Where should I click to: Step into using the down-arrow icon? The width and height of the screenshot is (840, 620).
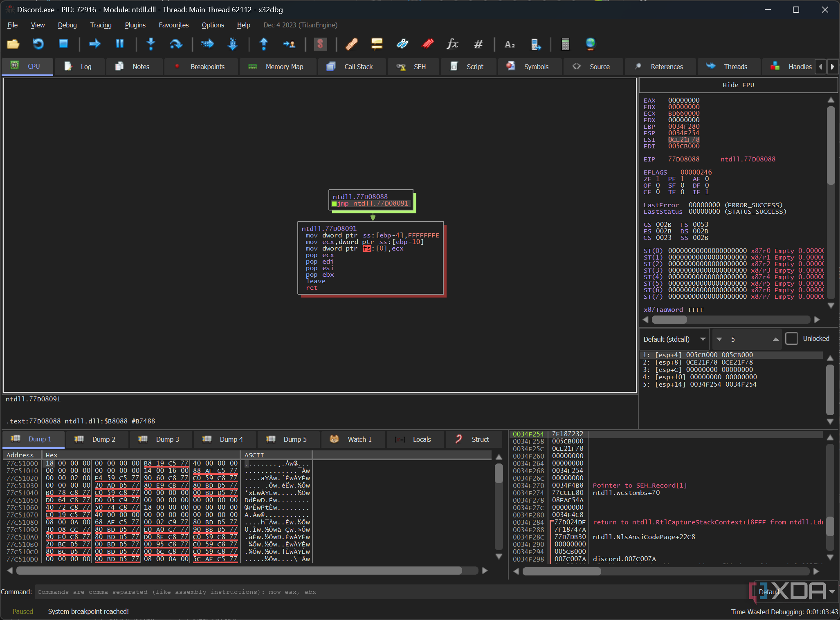pyautogui.click(x=151, y=44)
